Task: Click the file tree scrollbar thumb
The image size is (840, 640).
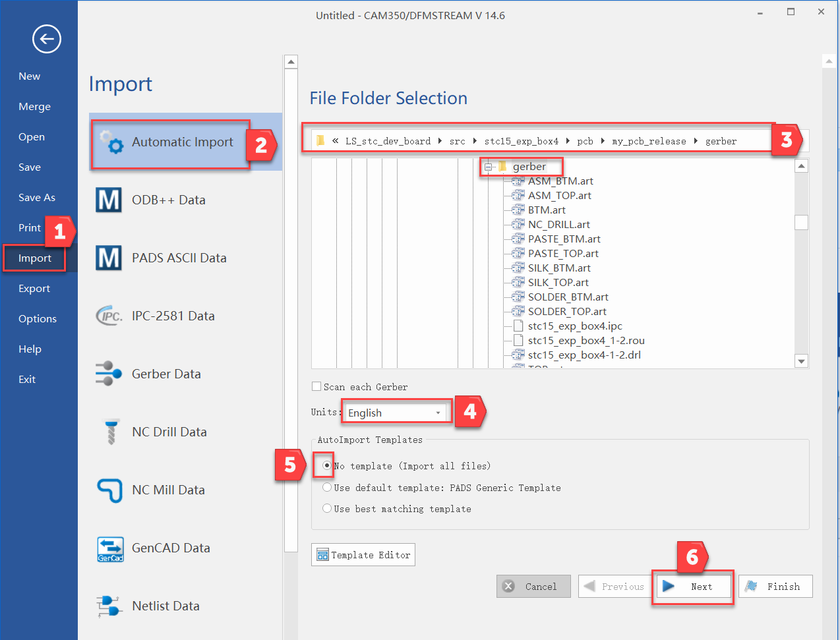Action: pyautogui.click(x=802, y=223)
